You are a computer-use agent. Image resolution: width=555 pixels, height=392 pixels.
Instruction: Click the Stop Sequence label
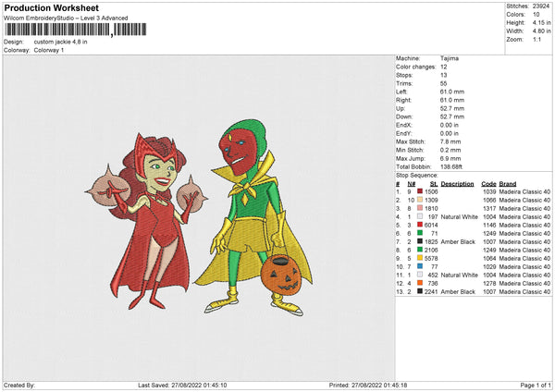417,173
